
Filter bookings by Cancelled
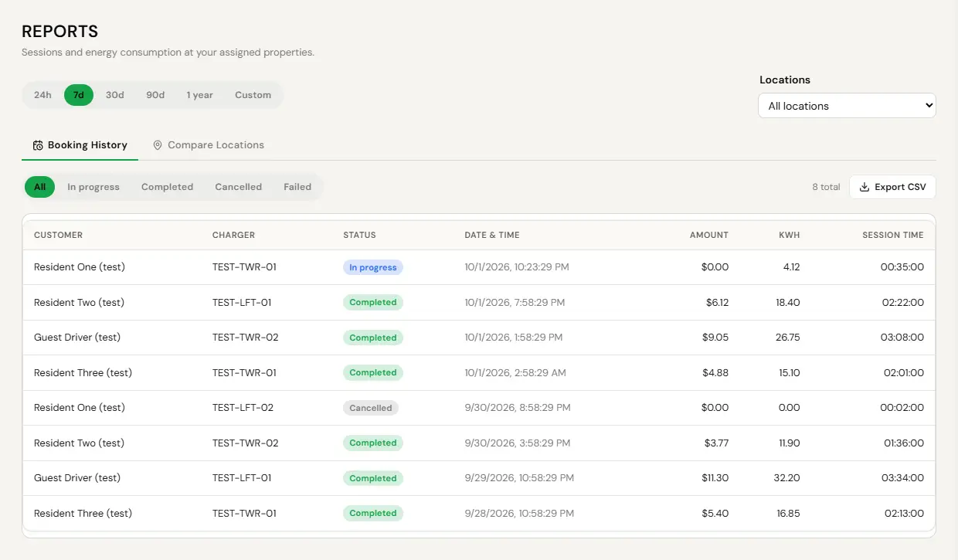pos(238,187)
